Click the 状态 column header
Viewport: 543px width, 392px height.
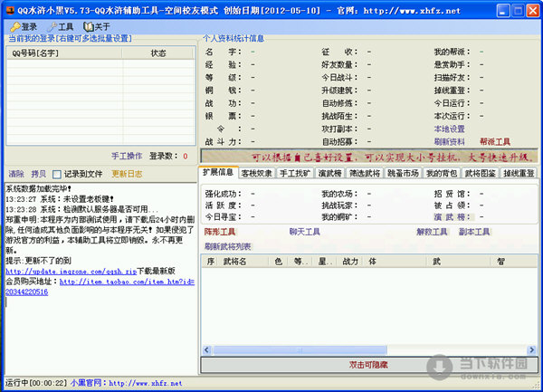point(158,53)
